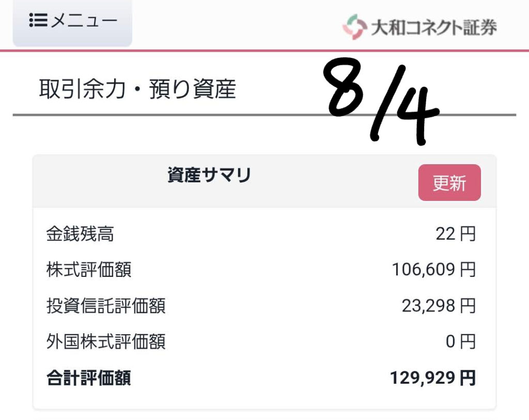Select the 金銭残高 row label
This screenshot has height=420, width=529.
coord(80,234)
